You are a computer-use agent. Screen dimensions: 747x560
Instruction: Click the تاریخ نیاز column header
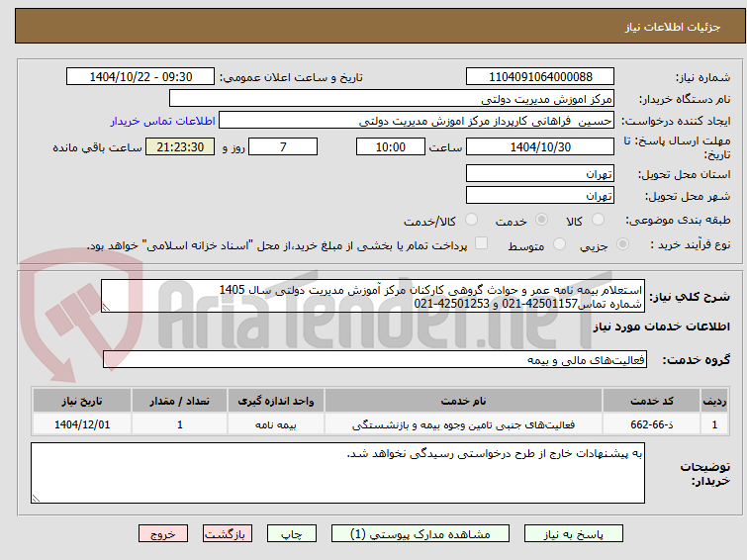(82, 401)
